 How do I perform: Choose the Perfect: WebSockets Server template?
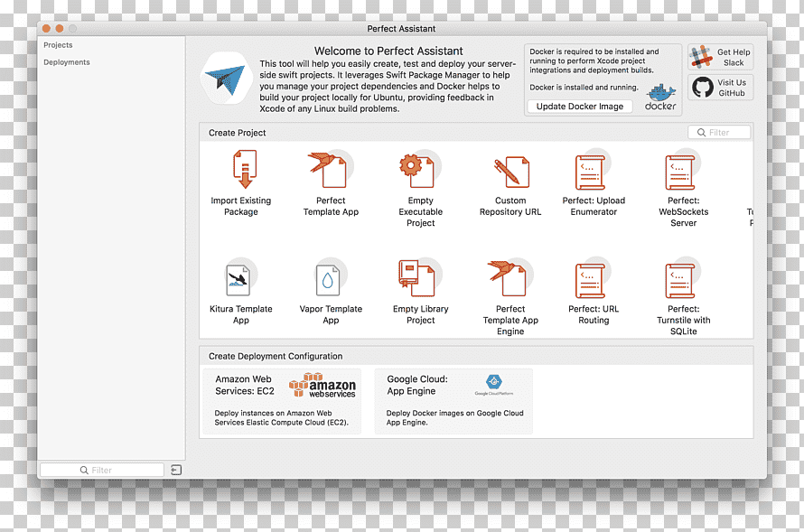(681, 172)
